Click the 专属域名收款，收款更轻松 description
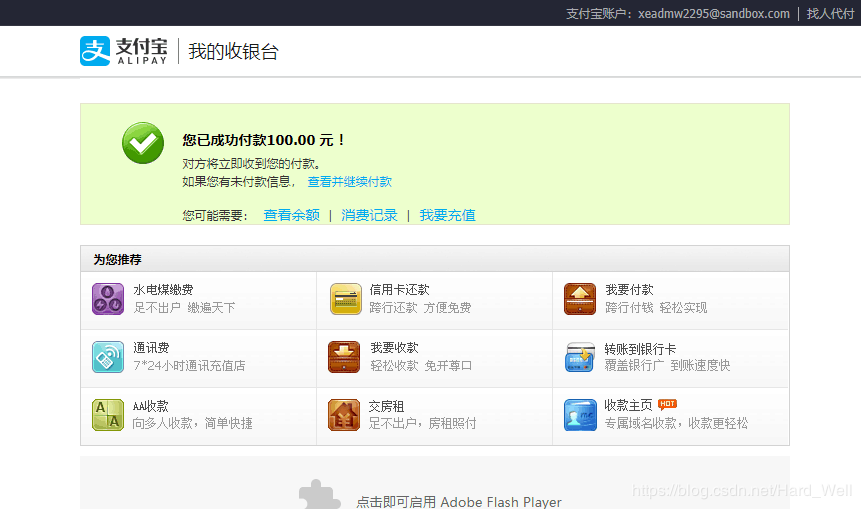 tap(676, 424)
